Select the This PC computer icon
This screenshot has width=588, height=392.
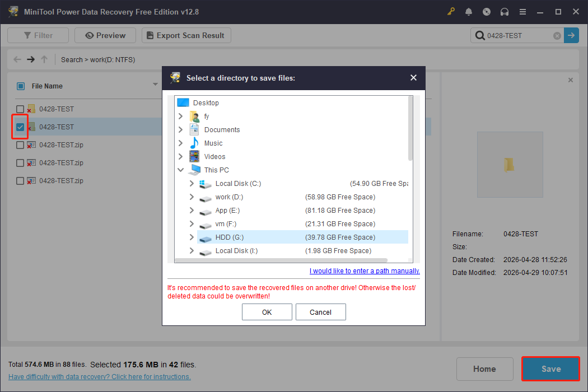(194, 170)
